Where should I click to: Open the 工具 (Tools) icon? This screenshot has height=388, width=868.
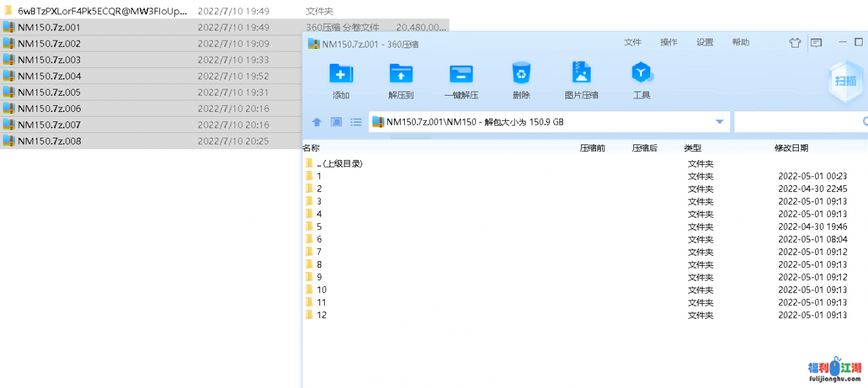coord(642,75)
